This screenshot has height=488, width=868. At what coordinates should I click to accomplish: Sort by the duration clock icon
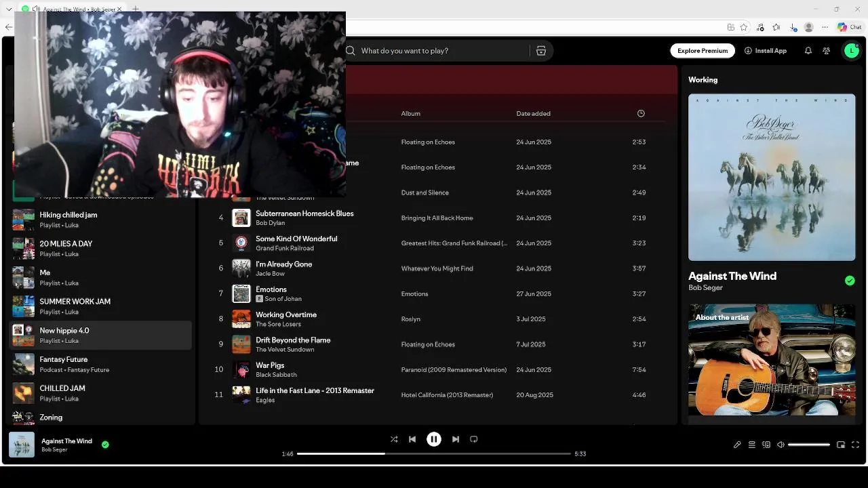[641, 114]
